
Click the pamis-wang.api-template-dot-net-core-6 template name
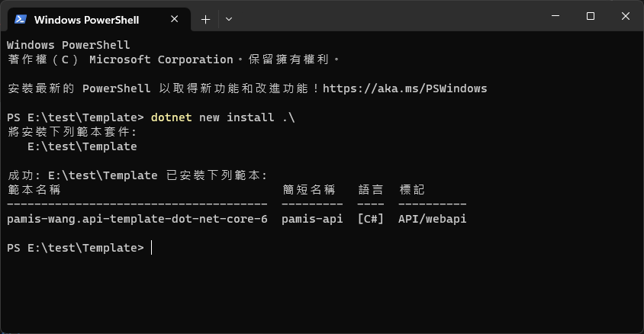[x=137, y=219]
